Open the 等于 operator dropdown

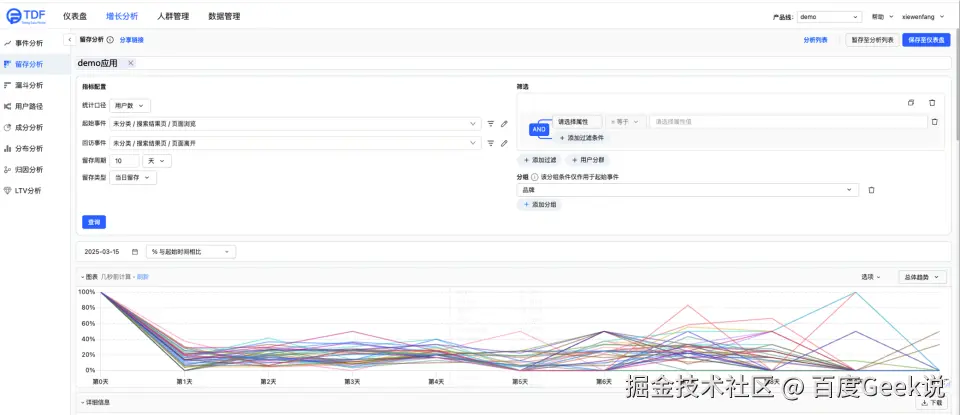point(625,122)
